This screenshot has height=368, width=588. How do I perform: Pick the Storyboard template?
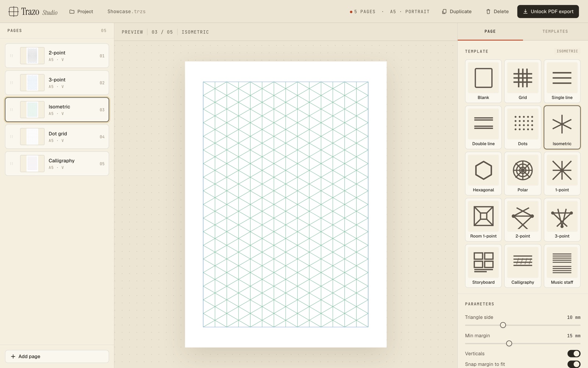click(483, 266)
